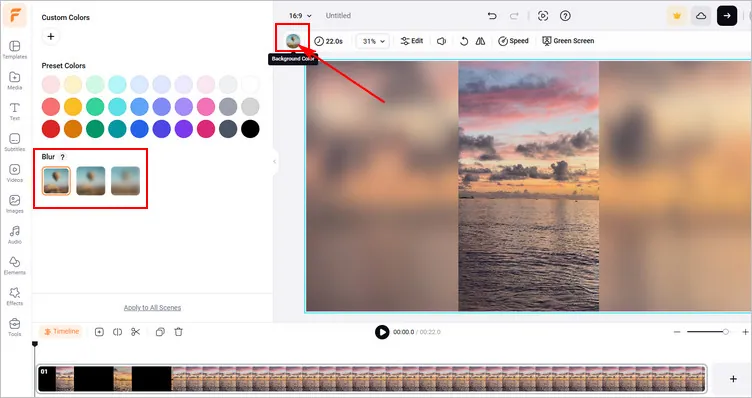
Task: Click the video preview on the canvas
Action: coord(529,186)
